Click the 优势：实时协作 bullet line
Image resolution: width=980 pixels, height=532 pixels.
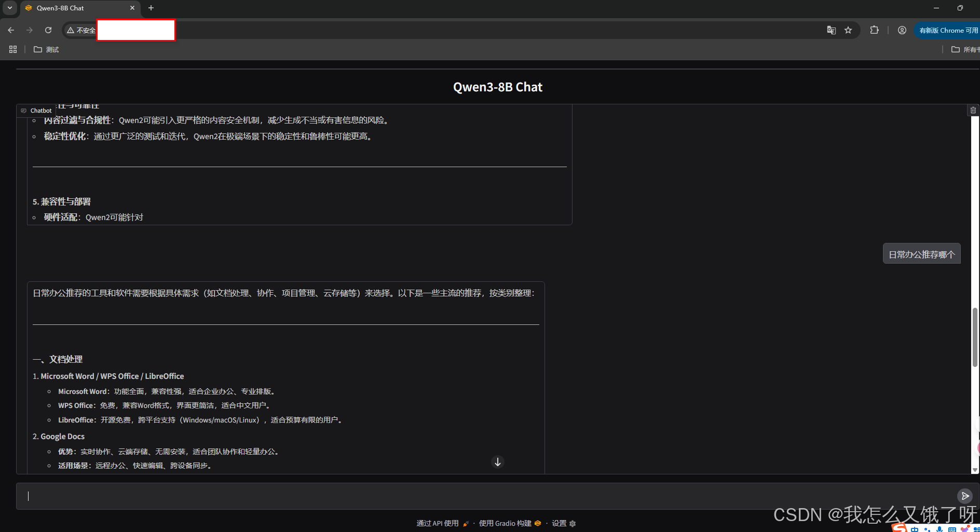[170, 452]
